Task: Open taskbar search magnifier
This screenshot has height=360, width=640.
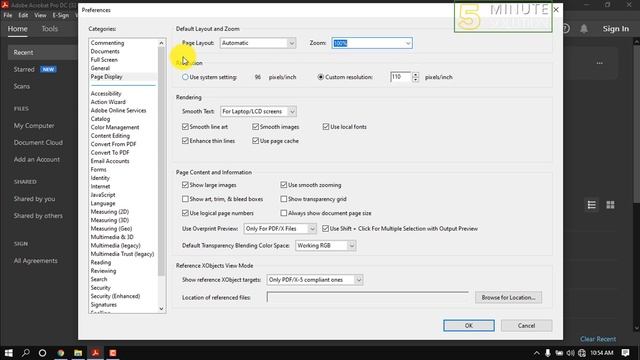Action: [x=25, y=353]
